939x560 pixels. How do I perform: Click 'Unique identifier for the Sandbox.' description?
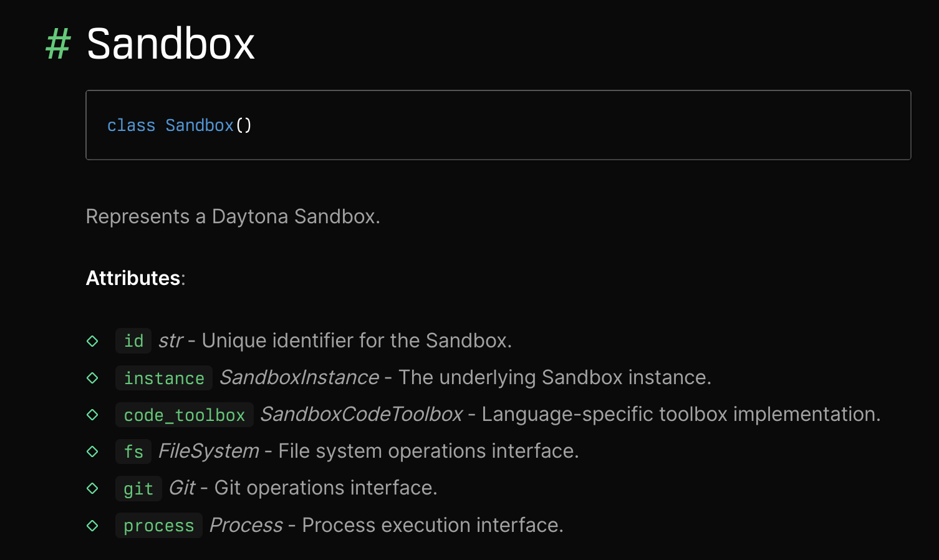pos(357,340)
